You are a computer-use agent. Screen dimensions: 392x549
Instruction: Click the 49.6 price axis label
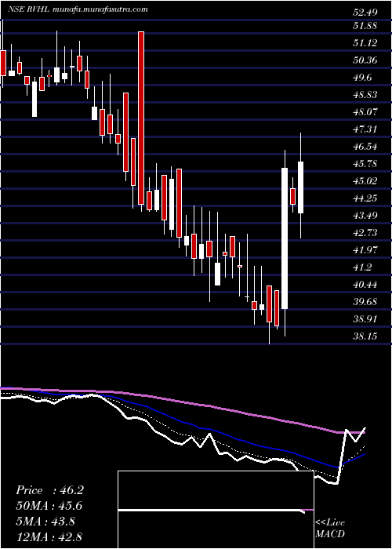tap(362, 78)
